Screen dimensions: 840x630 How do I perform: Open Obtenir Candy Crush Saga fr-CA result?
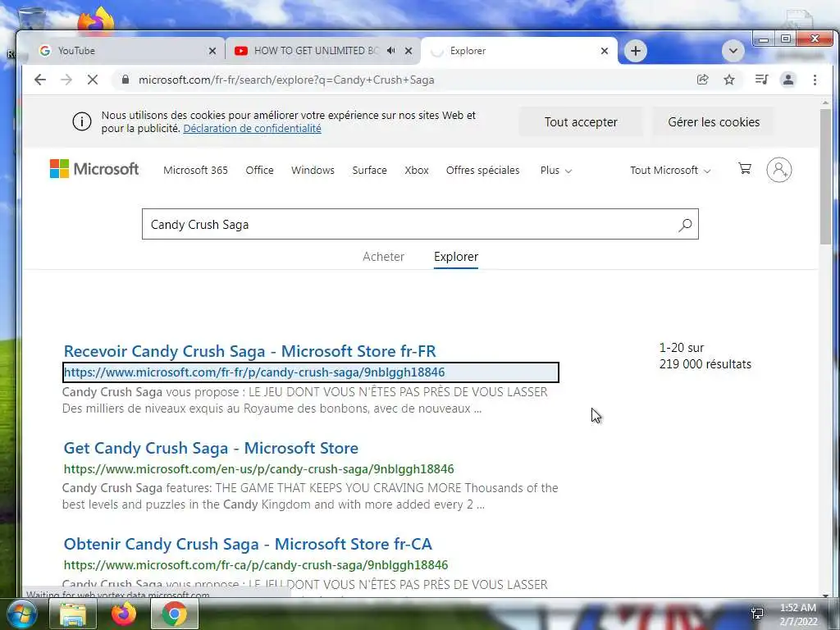pos(248,545)
